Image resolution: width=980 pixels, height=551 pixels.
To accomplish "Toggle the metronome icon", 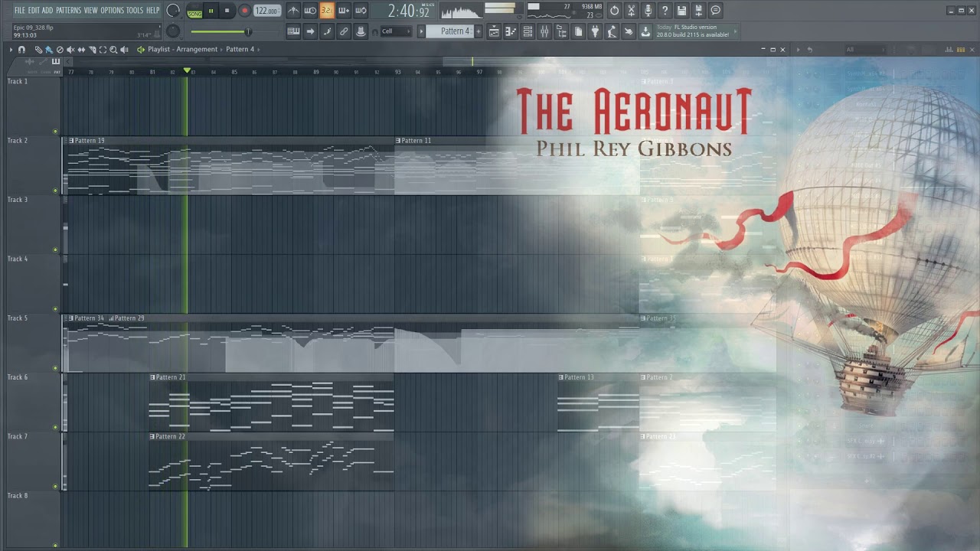I will (293, 11).
